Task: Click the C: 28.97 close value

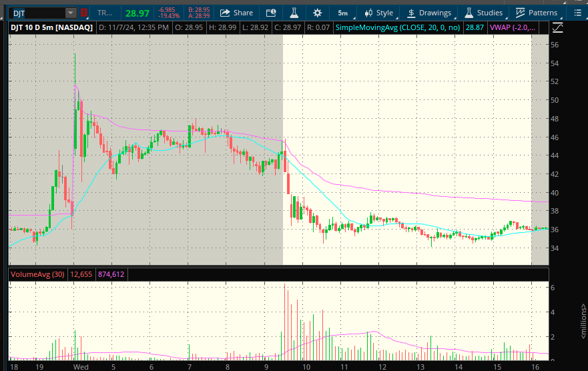Action: [x=288, y=27]
